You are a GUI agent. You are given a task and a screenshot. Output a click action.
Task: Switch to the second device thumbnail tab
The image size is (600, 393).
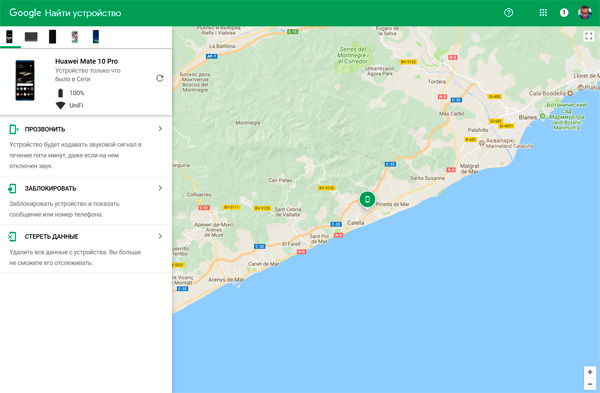(31, 37)
